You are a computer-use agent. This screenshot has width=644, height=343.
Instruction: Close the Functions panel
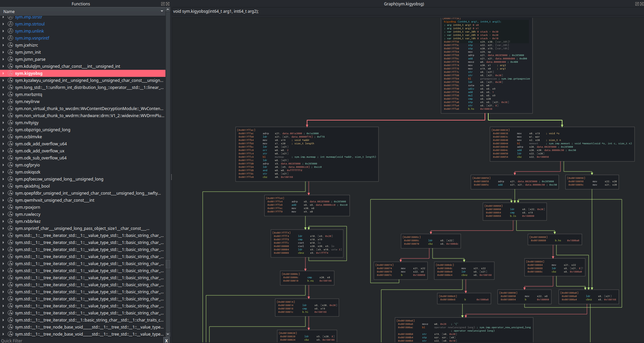pos(167,4)
